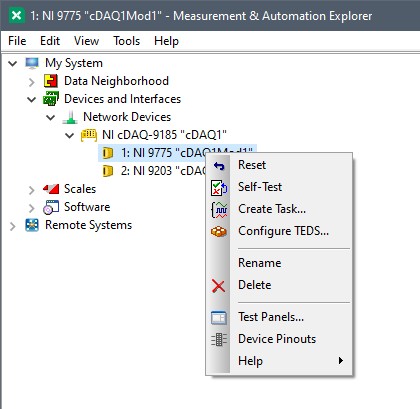Click the Device Pinouts connector icon
This screenshot has height=409, width=420.
point(219,339)
